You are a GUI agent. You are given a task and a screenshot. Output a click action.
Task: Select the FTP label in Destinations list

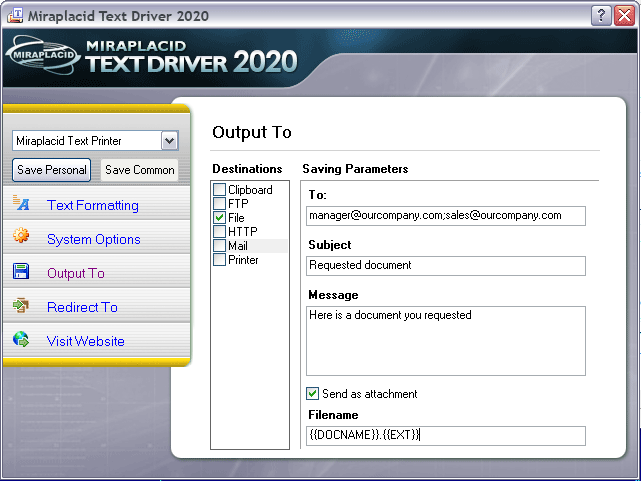click(x=238, y=203)
